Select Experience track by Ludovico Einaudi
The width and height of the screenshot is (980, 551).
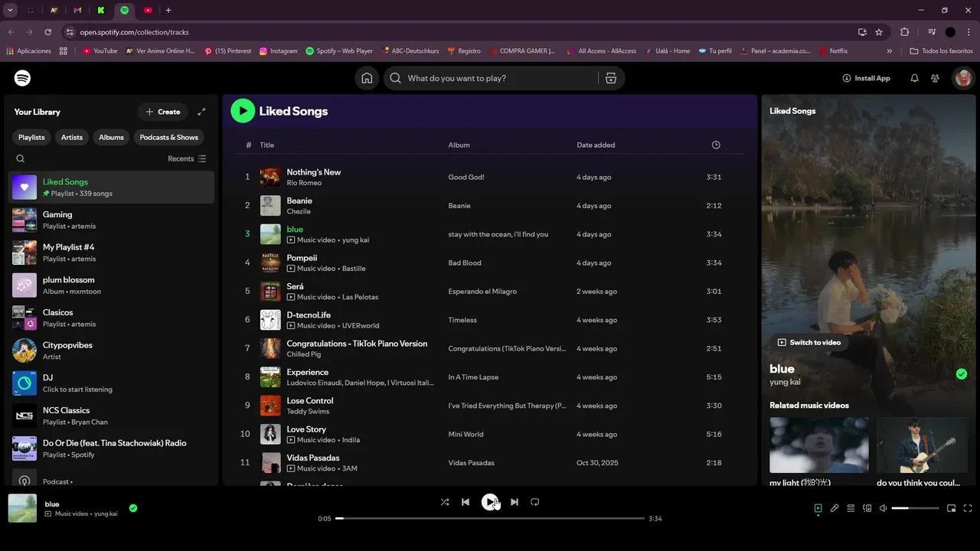[x=490, y=377]
